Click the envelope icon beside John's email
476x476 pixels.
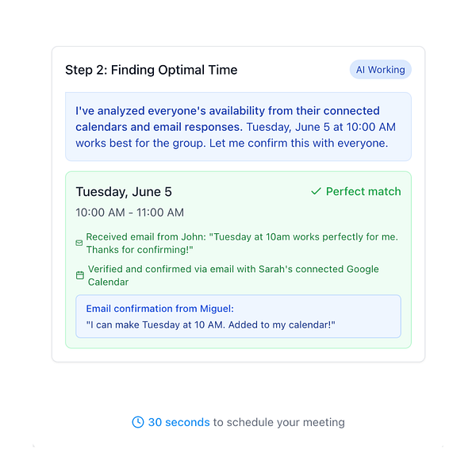coord(79,243)
